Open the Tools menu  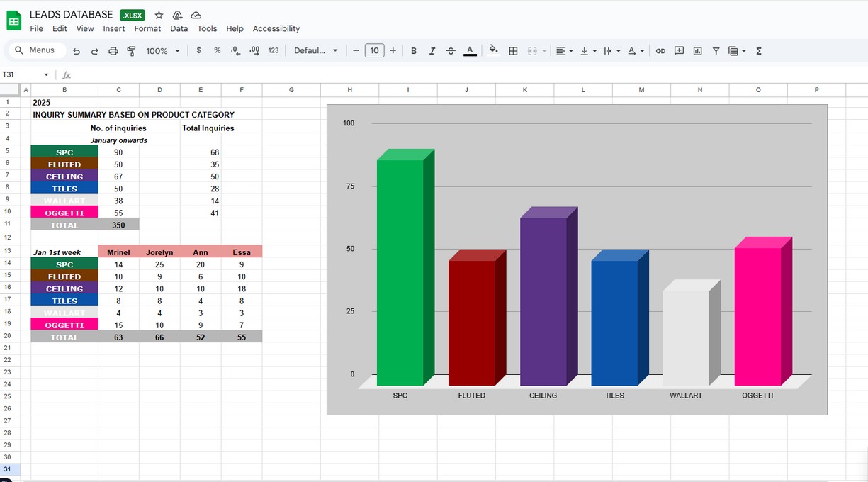(x=207, y=28)
